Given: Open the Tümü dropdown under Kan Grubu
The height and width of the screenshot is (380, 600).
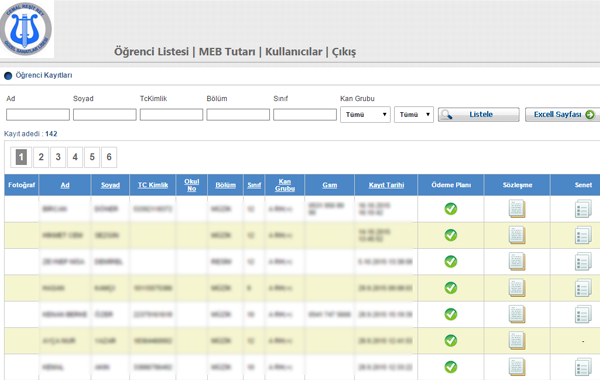Looking at the screenshot, I should (x=365, y=114).
